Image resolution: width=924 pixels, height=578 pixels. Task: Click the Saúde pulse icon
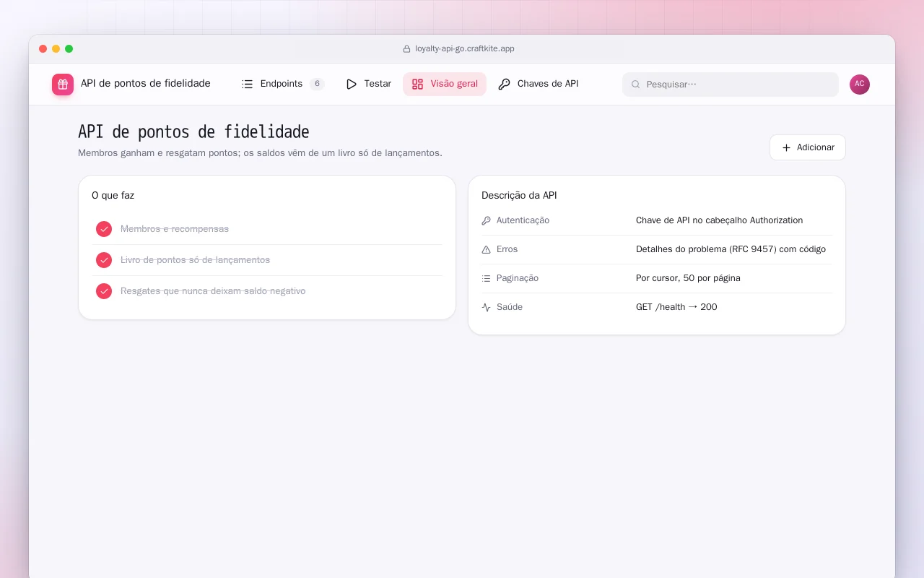click(x=486, y=307)
